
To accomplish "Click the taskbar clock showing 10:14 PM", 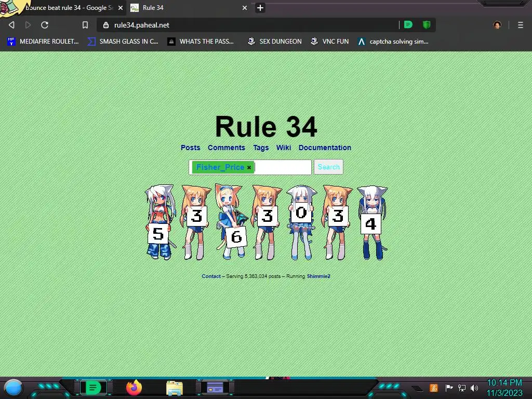I will pyautogui.click(x=504, y=388).
